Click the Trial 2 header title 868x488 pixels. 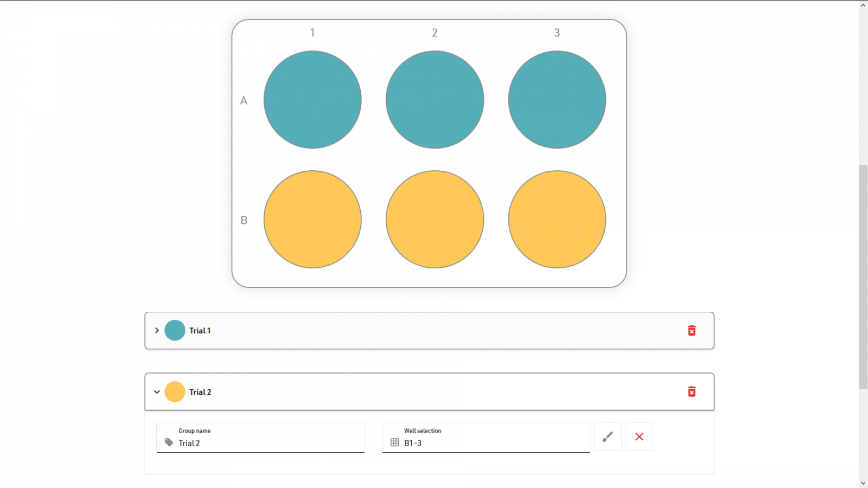click(200, 392)
